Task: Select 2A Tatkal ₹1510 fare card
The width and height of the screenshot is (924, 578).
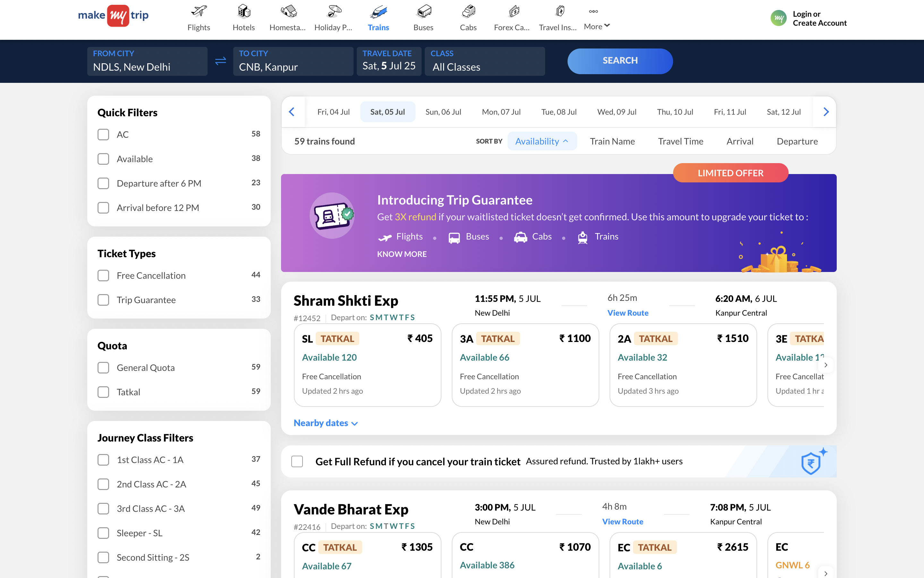Action: pos(683,365)
